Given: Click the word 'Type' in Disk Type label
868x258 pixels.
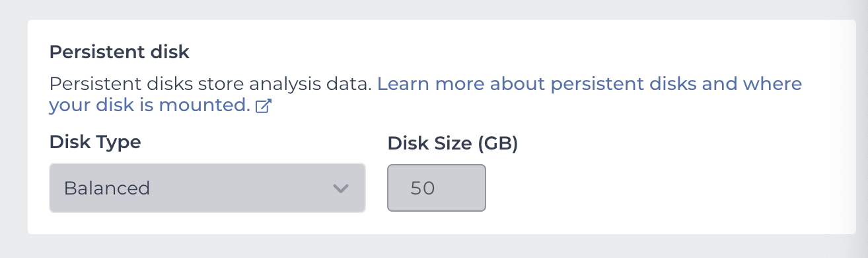Looking at the screenshot, I should point(119,143).
